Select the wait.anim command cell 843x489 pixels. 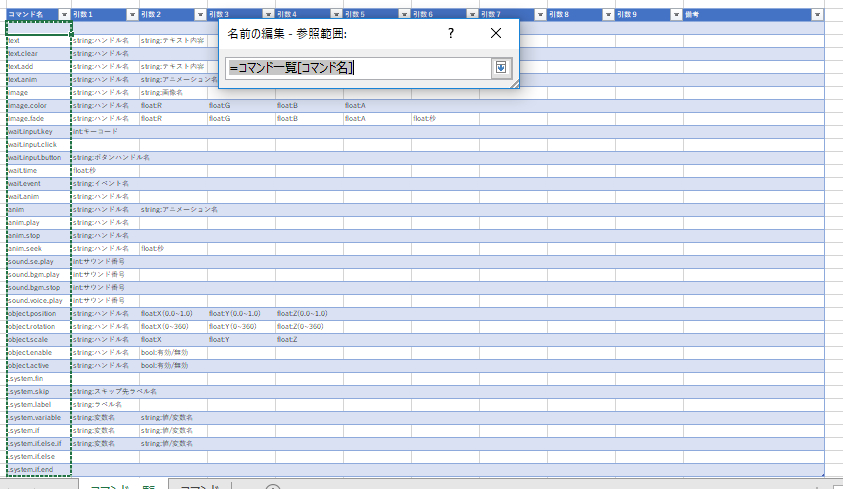(x=39, y=197)
